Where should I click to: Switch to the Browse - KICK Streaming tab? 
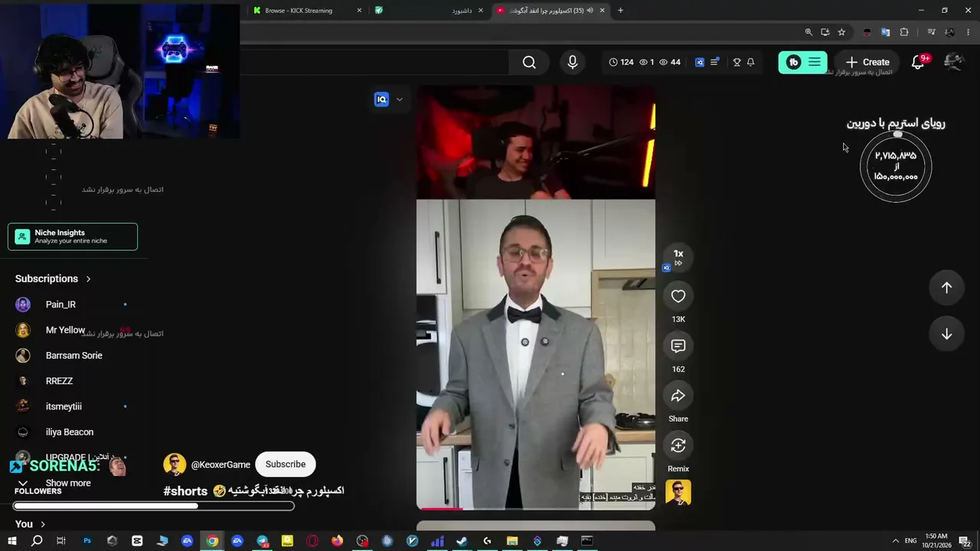(x=308, y=10)
